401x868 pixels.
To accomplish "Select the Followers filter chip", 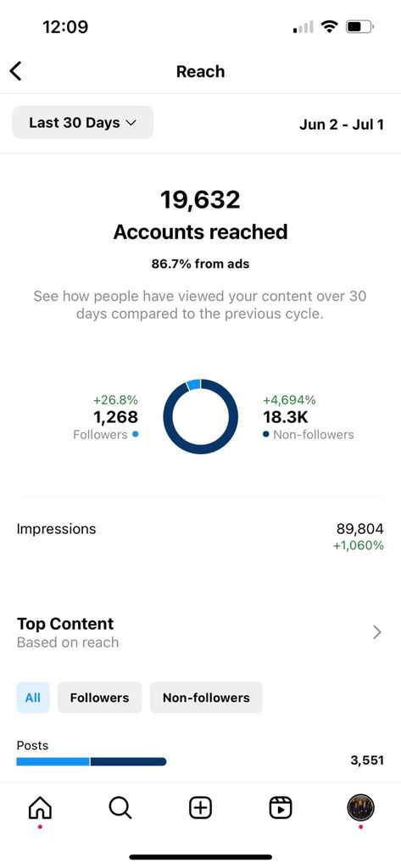I will pos(100,698).
